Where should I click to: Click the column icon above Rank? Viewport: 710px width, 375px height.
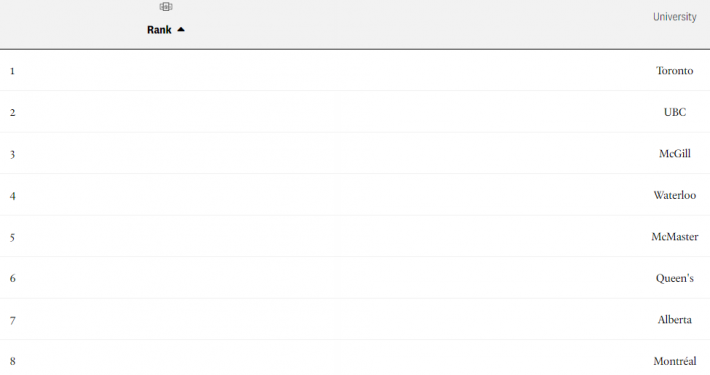coord(166,6)
